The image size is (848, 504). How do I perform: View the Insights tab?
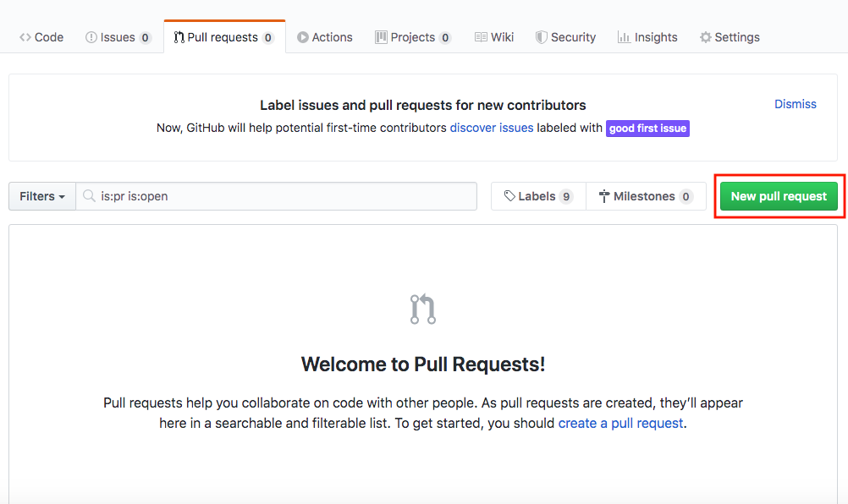(647, 37)
